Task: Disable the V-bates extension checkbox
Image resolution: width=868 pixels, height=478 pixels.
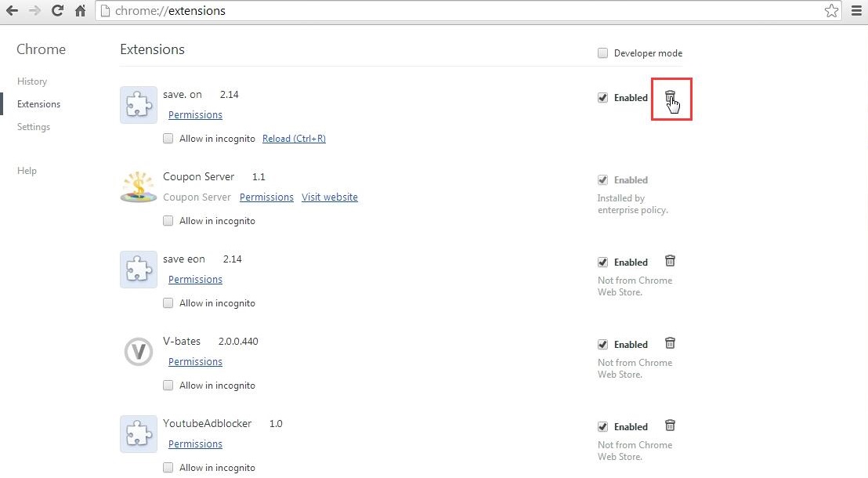Action: tap(603, 345)
